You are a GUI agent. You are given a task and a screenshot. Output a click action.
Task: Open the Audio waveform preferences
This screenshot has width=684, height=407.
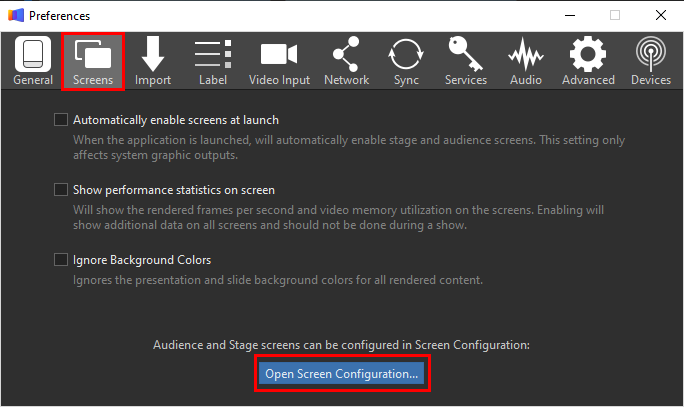(x=526, y=61)
